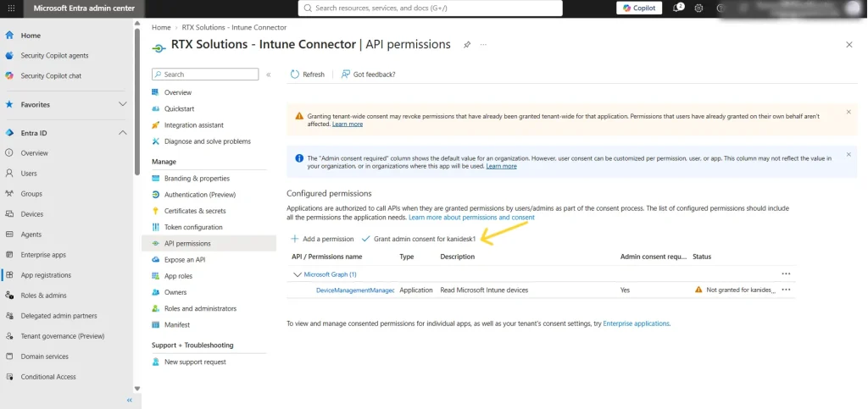The image size is (868, 409).
Task: Open Learn more about permissions and consent
Action: [x=471, y=218]
